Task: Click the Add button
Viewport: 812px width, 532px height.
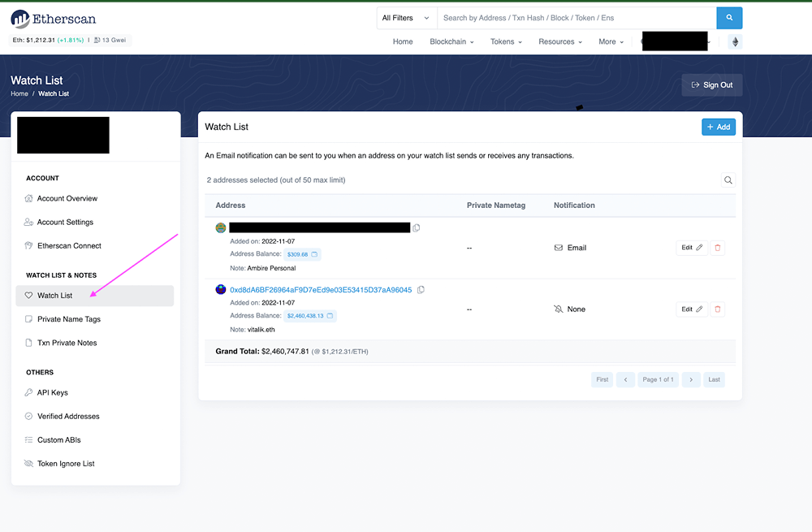Action: click(719, 127)
